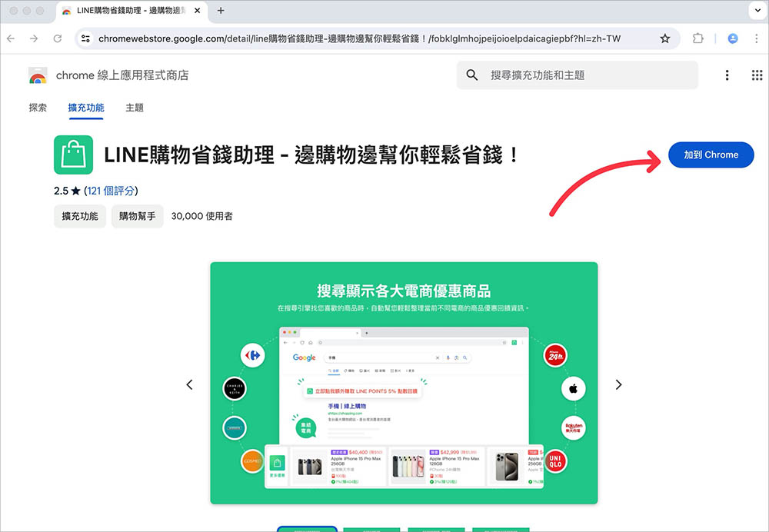Select the first highlighted screenshot thumbnail
Image resolution: width=769 pixels, height=532 pixels.
[x=308, y=529]
